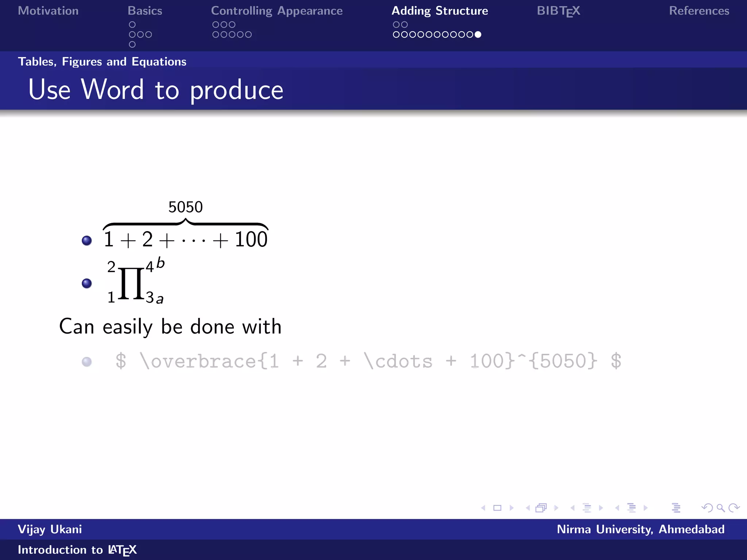Open the References section
Image resolution: width=747 pixels, height=560 pixels.
pos(699,11)
